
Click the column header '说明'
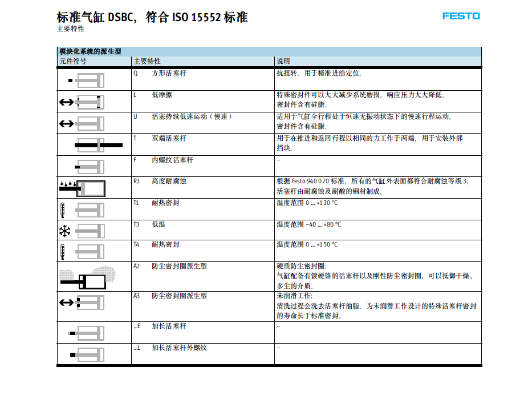283,61
